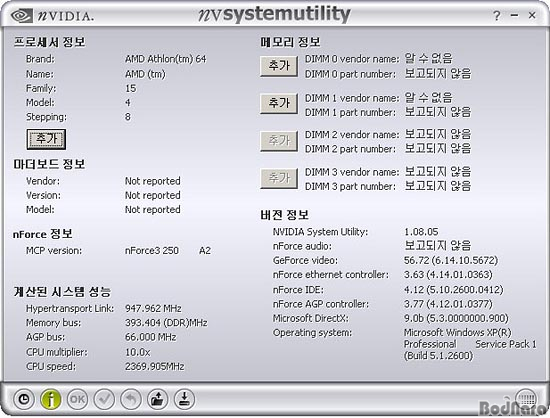Click the 마더보드 정보 section heading
This screenshot has width=550, height=418.
(49, 164)
